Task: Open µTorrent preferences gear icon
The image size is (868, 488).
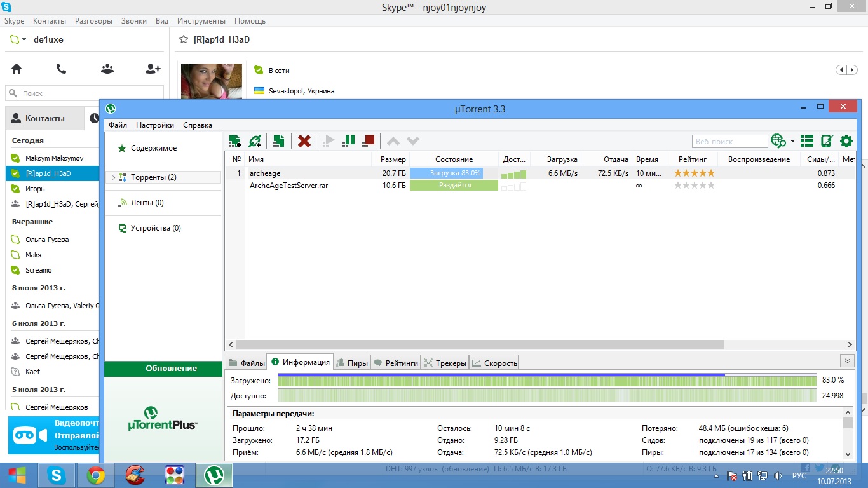Action: [x=846, y=141]
